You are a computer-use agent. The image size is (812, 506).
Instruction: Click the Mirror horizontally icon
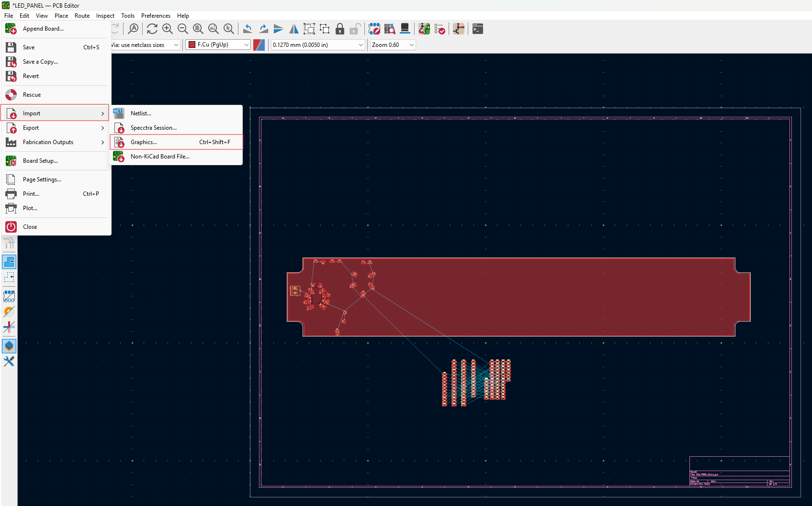pyautogui.click(x=293, y=29)
